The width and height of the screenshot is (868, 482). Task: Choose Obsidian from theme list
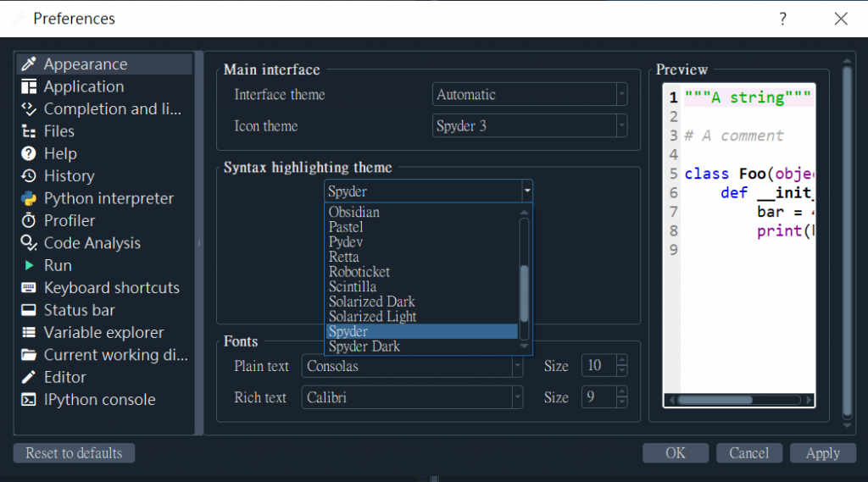423,212
